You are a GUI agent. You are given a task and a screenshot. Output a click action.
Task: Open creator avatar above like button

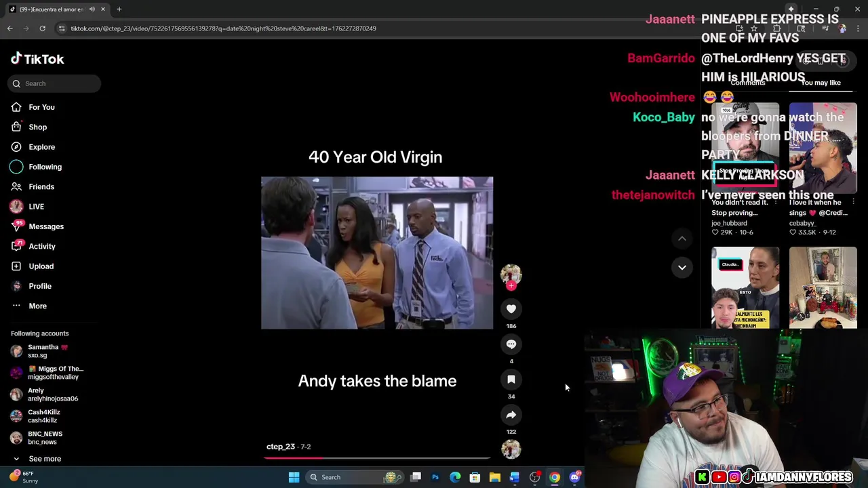coord(511,274)
